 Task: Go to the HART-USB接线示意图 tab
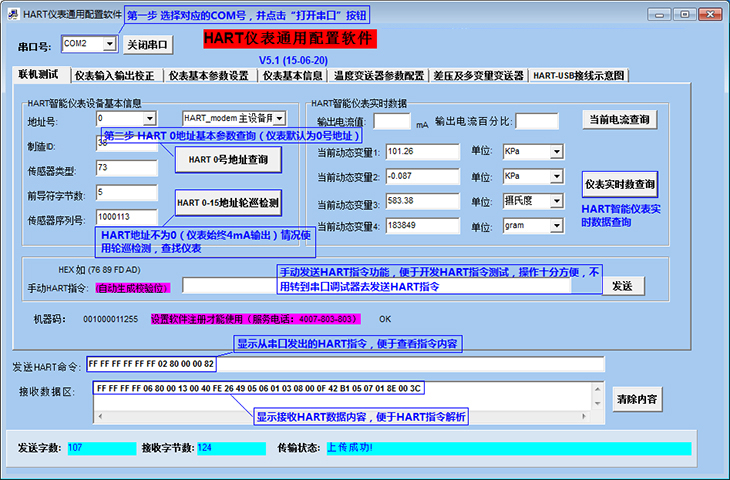[x=578, y=75]
